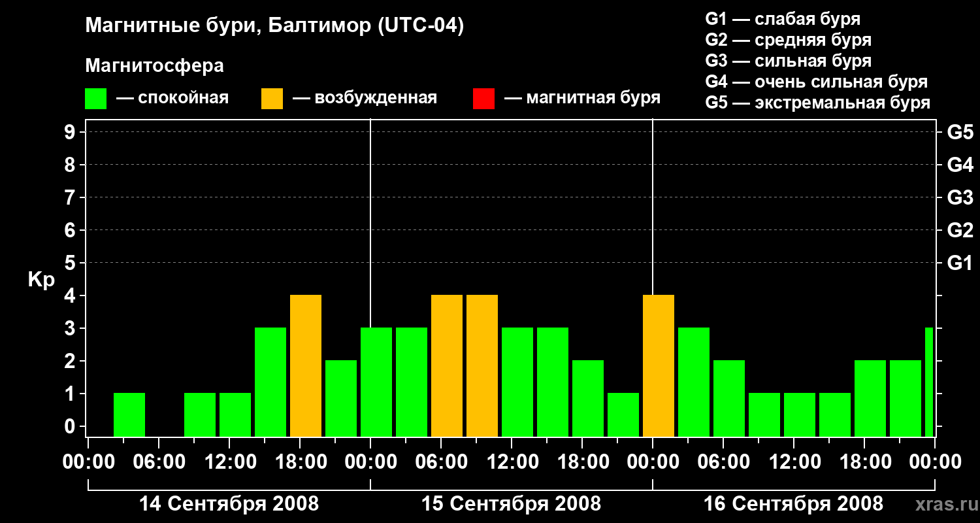This screenshot has height=523, width=980.
Task: Click the '18:00' time label under 15 September
Action: point(582,462)
